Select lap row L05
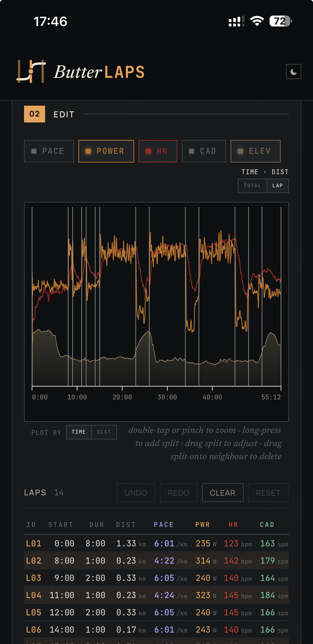Screen dimensions: 313x644 point(156,612)
